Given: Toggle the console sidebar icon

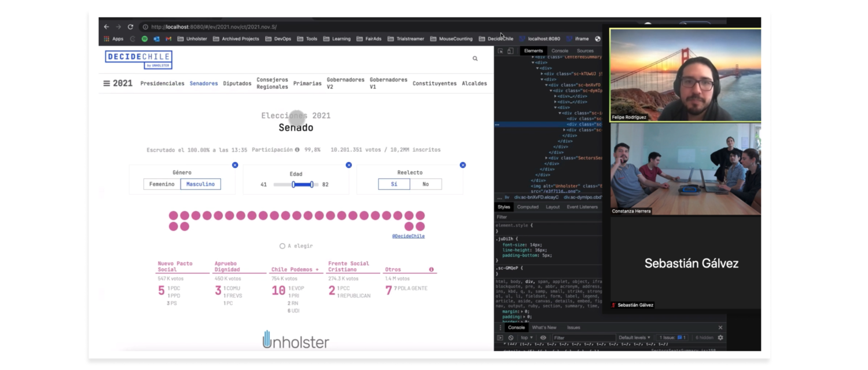Looking at the screenshot, I should (x=501, y=338).
